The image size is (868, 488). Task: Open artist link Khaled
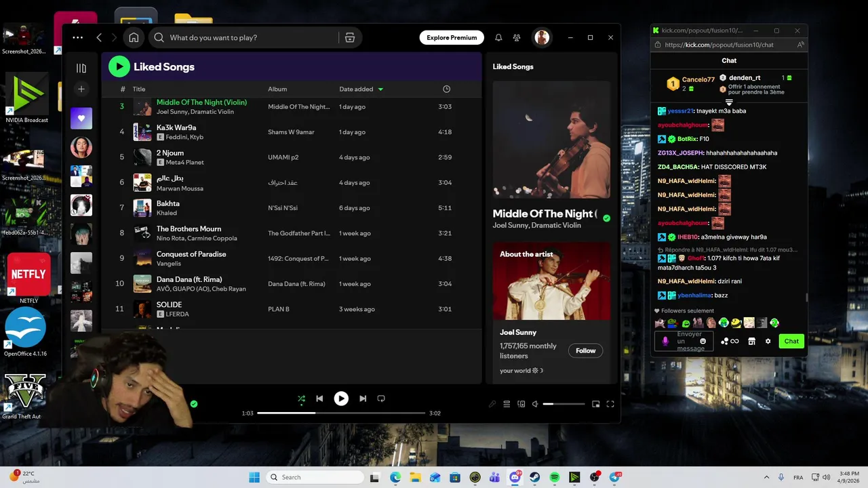(166, 213)
